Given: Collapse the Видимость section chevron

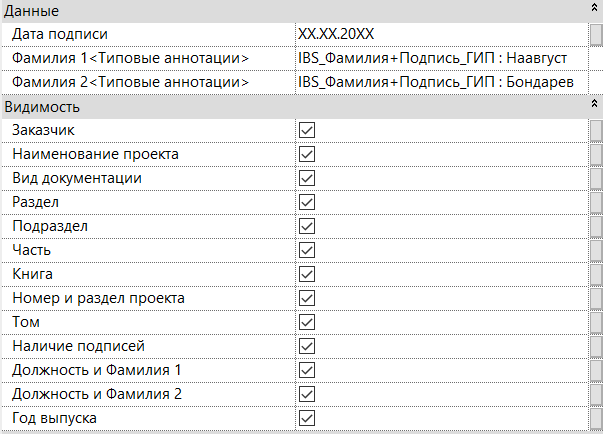Looking at the screenshot, I should tap(594, 103).
